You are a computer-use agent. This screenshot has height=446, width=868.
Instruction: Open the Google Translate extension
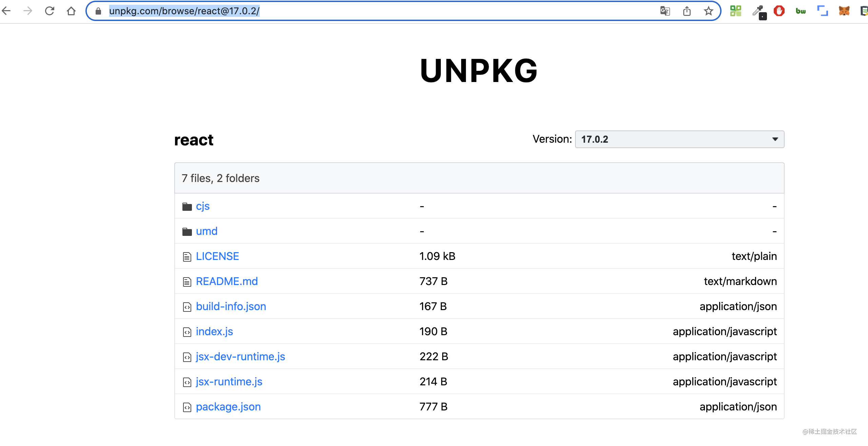[665, 11]
